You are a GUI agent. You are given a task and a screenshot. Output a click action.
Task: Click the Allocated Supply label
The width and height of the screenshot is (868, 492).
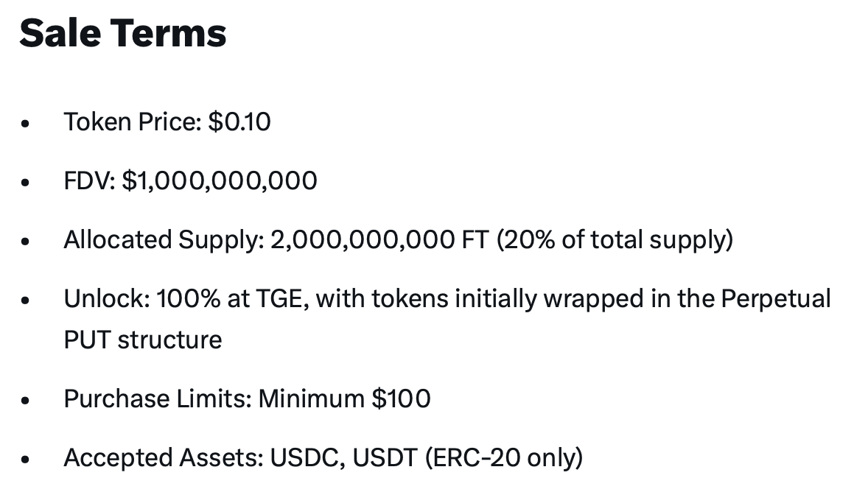(164, 239)
